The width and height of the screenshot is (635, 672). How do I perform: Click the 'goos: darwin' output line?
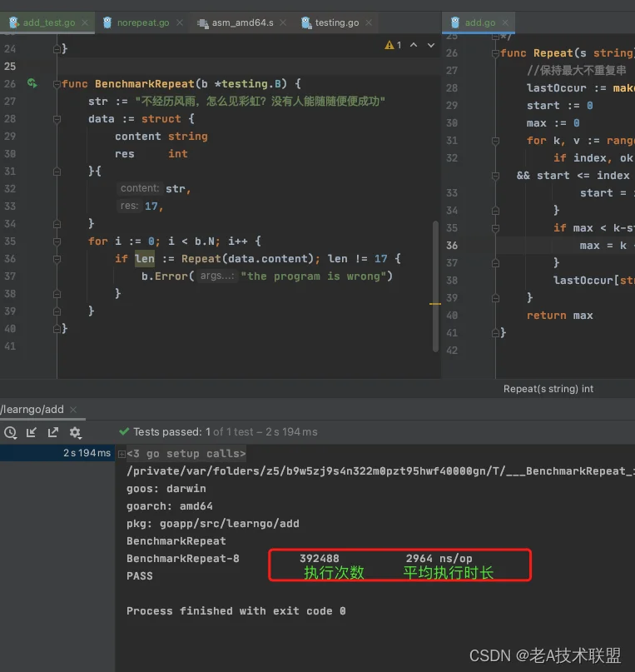166,489
